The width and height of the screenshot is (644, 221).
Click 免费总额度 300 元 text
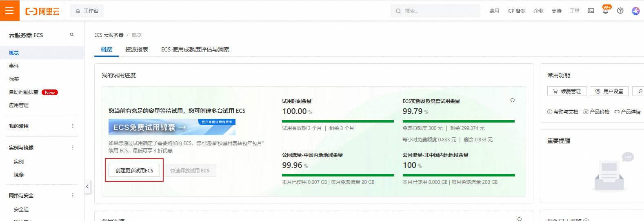(x=422, y=128)
